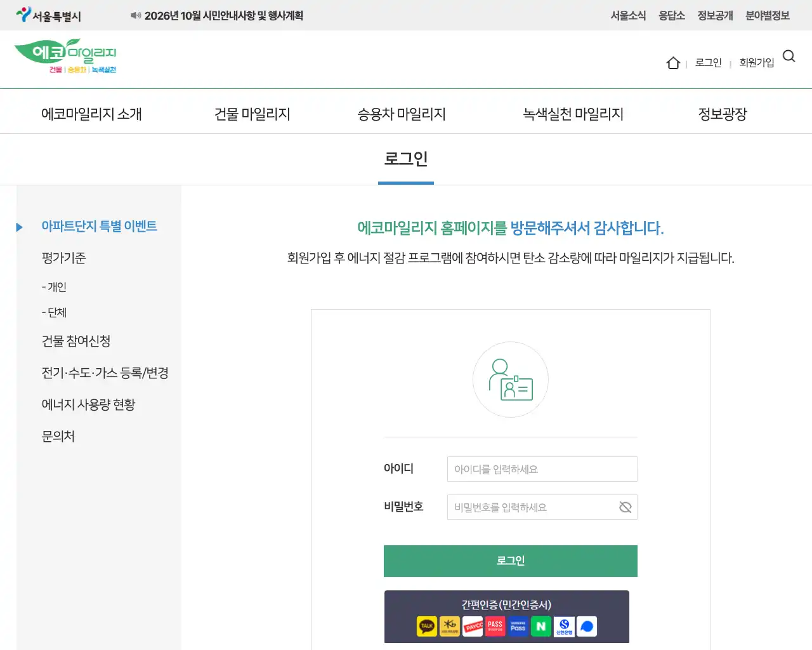Open 응답소 top link
Image resolution: width=812 pixels, height=650 pixels.
[672, 15]
